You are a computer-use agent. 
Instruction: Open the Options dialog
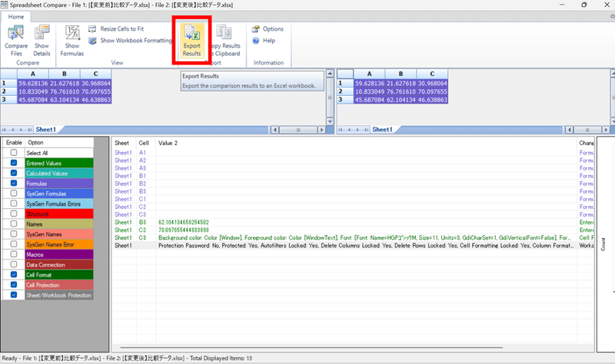click(268, 28)
